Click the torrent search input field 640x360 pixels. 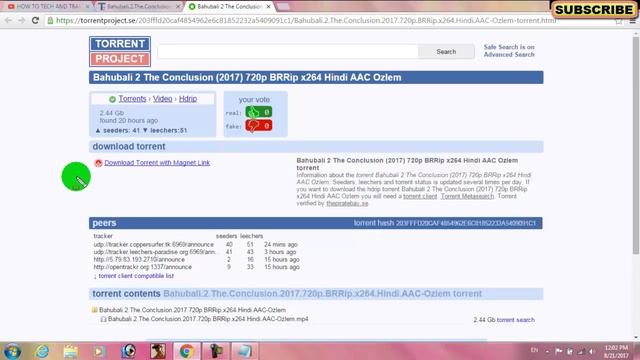click(288, 52)
